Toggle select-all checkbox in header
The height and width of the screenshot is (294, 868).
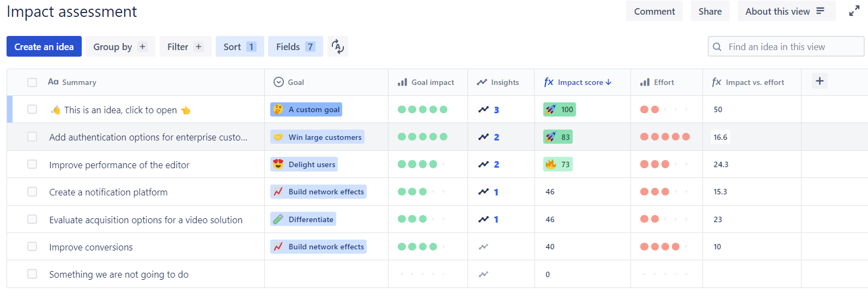pyautogui.click(x=32, y=82)
